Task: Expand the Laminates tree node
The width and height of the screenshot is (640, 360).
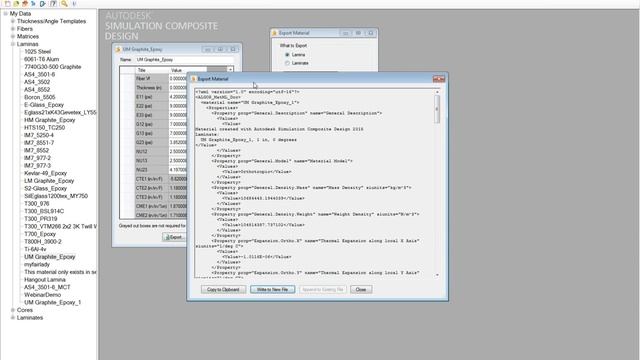Action: [13, 318]
